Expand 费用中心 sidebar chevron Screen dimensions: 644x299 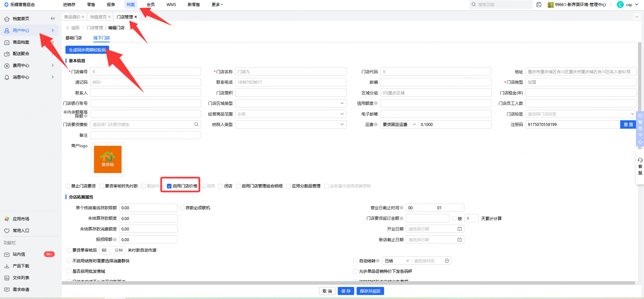[x=53, y=65]
